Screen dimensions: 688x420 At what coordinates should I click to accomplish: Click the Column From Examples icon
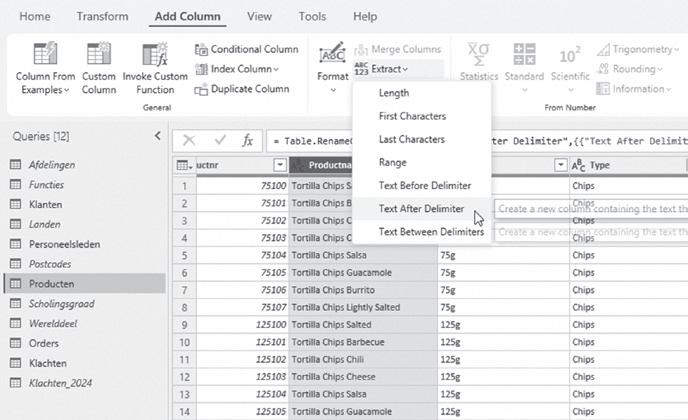pyautogui.click(x=44, y=55)
